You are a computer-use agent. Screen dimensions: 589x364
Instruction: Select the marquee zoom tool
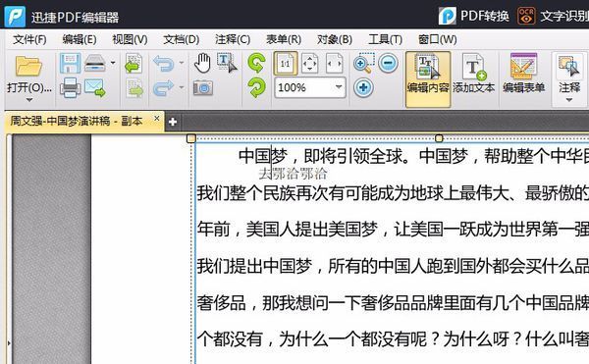(x=364, y=63)
